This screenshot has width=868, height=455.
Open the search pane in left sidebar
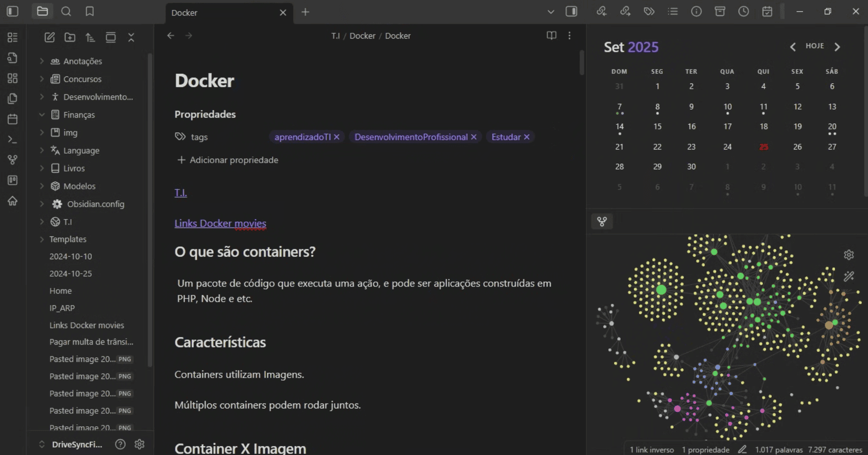pos(66,11)
